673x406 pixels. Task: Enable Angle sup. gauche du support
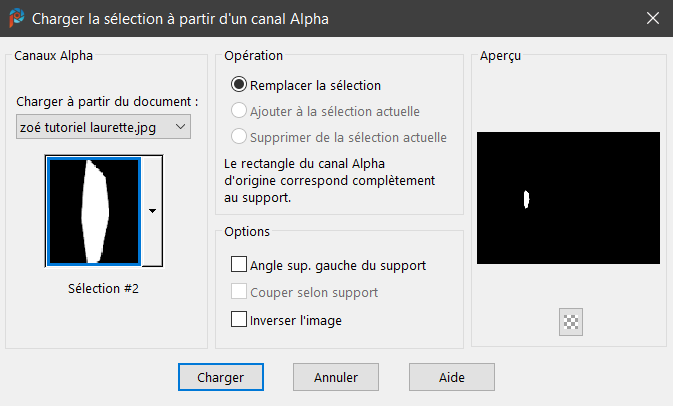click(x=239, y=265)
